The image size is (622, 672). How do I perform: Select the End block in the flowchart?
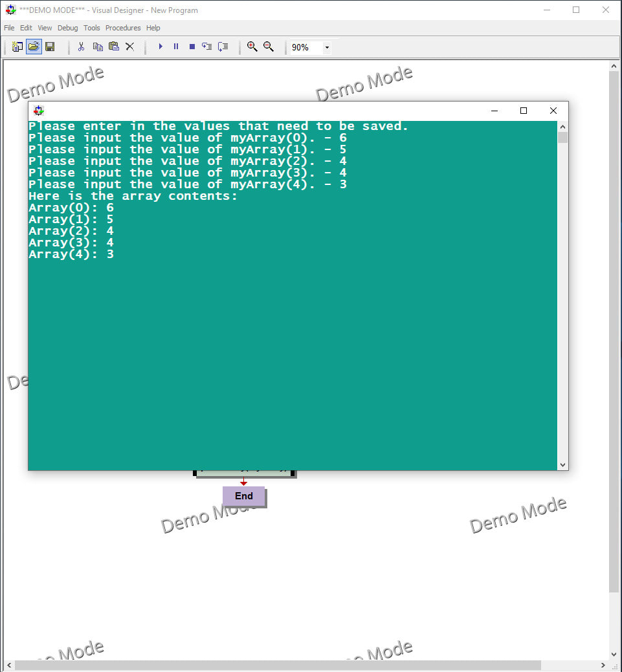(243, 495)
